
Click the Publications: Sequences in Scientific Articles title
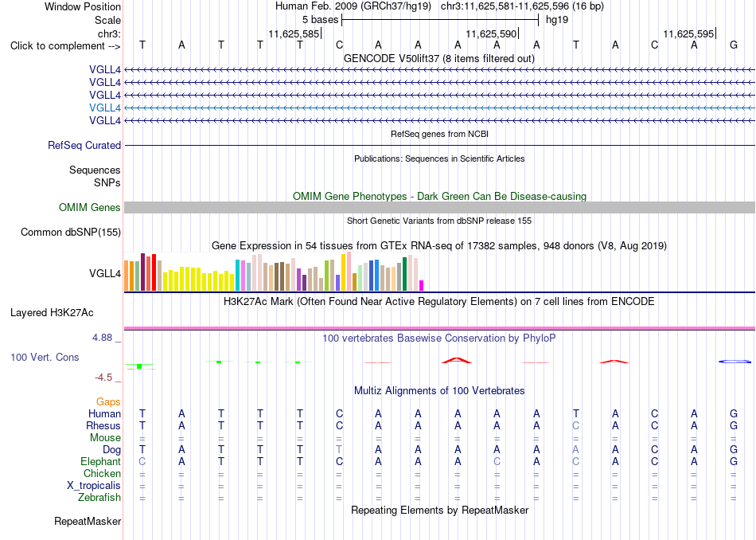pos(439,158)
